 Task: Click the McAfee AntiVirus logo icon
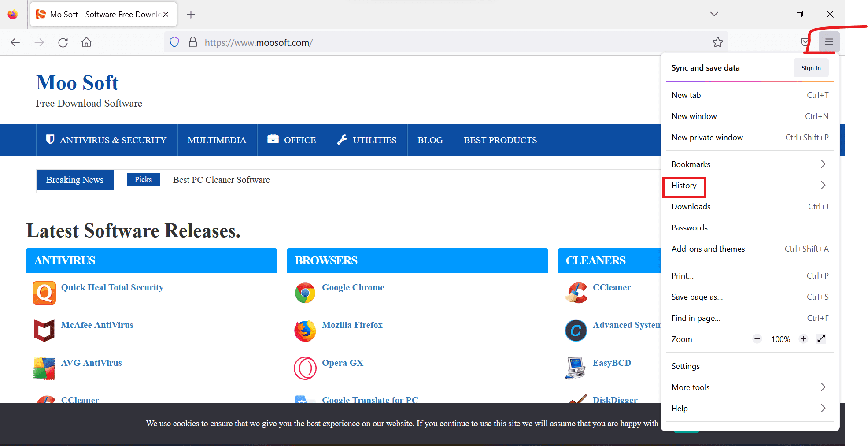pyautogui.click(x=44, y=330)
